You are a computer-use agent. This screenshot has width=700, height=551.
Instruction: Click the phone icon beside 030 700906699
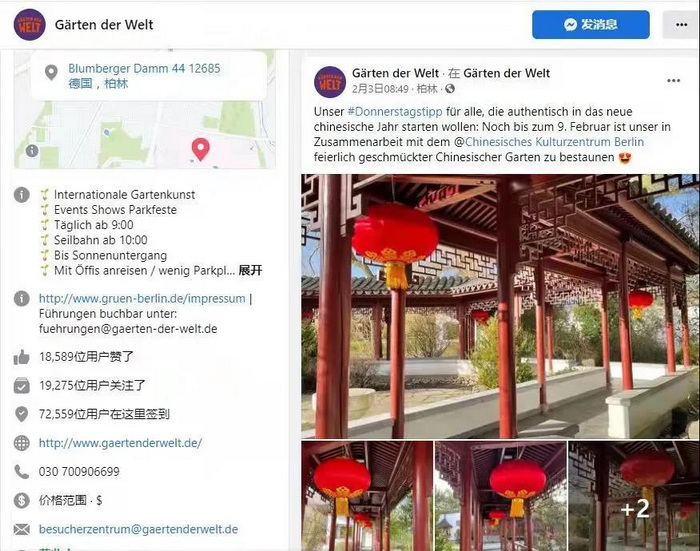click(21, 472)
